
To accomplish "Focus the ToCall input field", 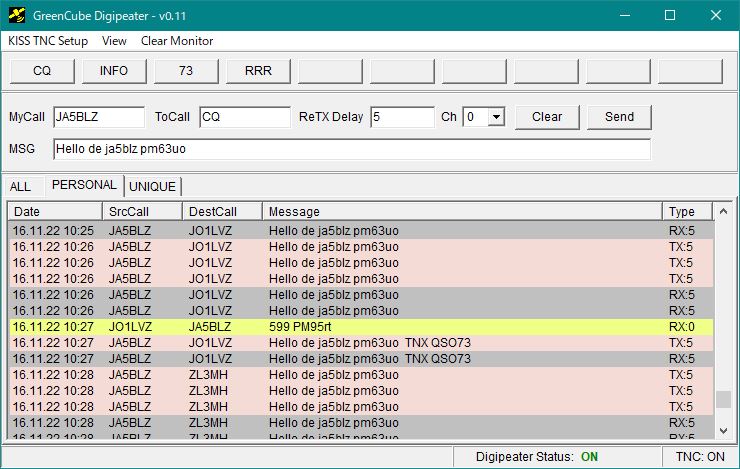I will pos(245,117).
